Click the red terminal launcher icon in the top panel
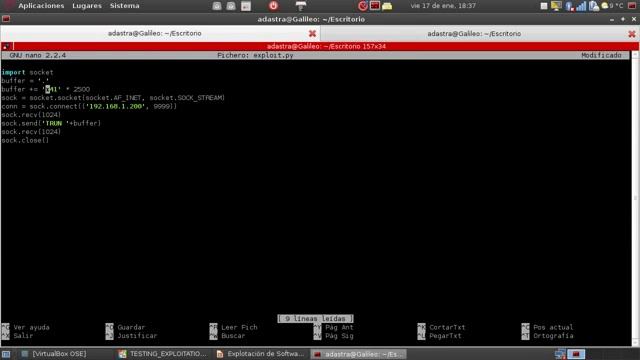The height and width of the screenshot is (360, 640). point(375,6)
